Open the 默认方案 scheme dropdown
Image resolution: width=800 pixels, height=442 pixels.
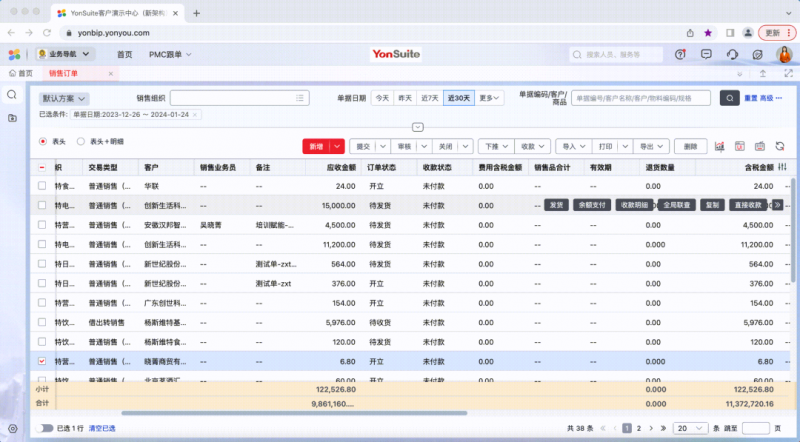coord(64,99)
